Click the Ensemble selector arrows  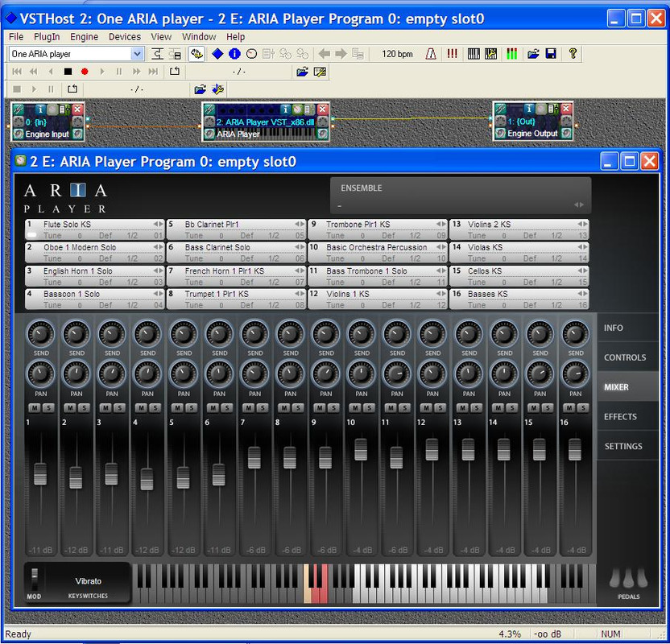point(579,205)
